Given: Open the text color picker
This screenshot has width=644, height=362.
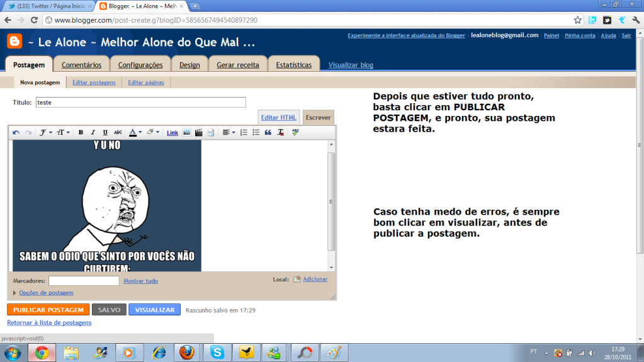Looking at the screenshot, I should [x=135, y=133].
